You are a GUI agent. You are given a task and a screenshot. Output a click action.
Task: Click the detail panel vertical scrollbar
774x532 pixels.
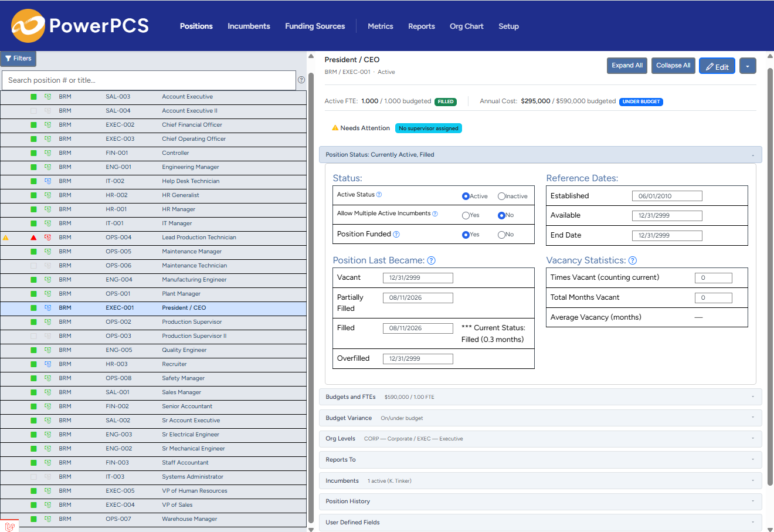(x=770, y=276)
